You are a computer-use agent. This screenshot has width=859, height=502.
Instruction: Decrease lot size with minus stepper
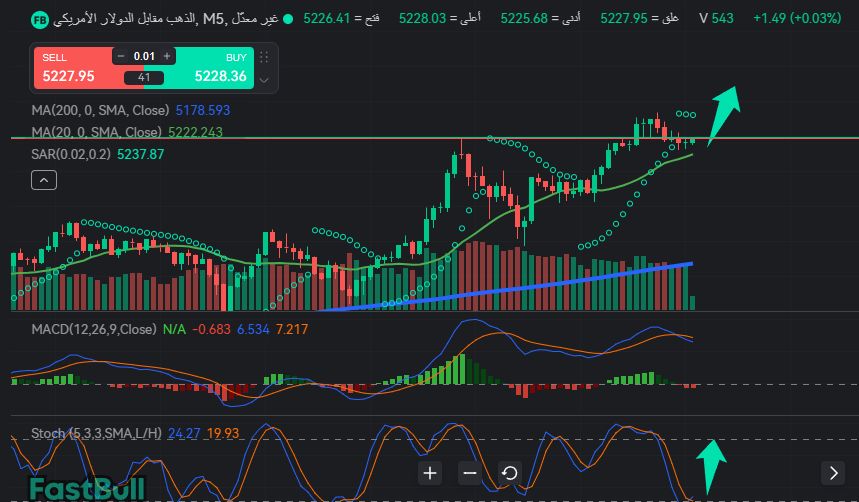[120, 56]
